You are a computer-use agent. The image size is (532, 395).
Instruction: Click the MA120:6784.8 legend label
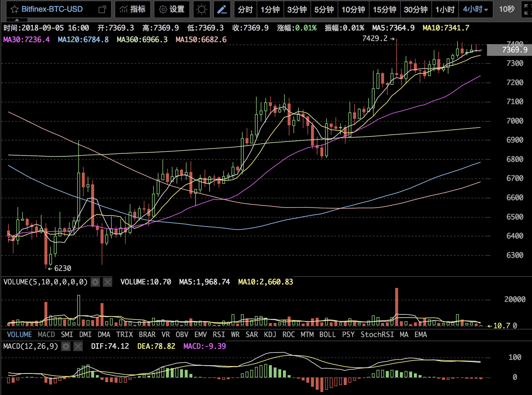tap(83, 39)
